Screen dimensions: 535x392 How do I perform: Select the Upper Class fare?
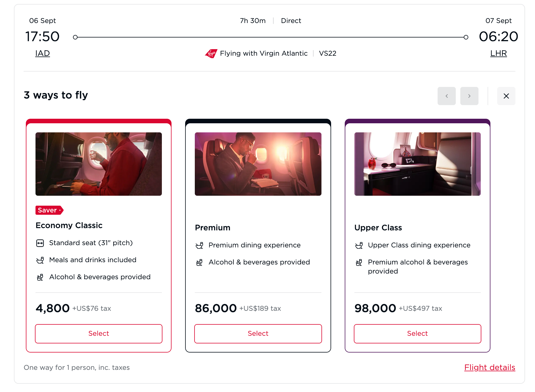417,333
